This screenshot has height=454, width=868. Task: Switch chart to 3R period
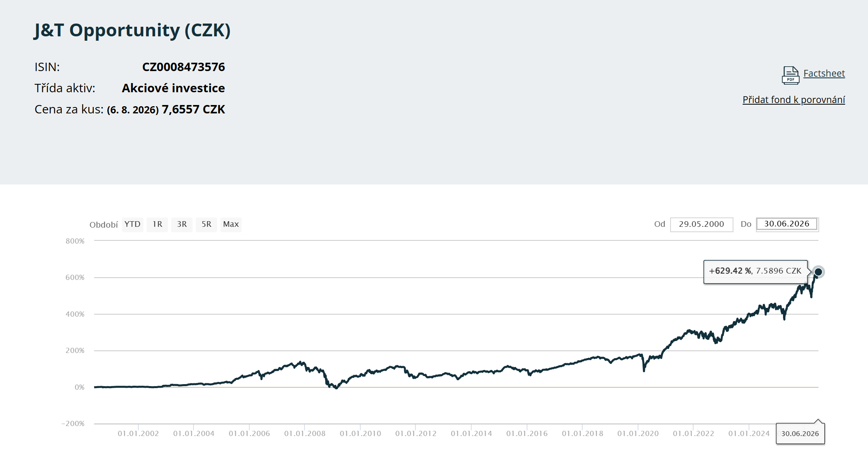tap(182, 224)
